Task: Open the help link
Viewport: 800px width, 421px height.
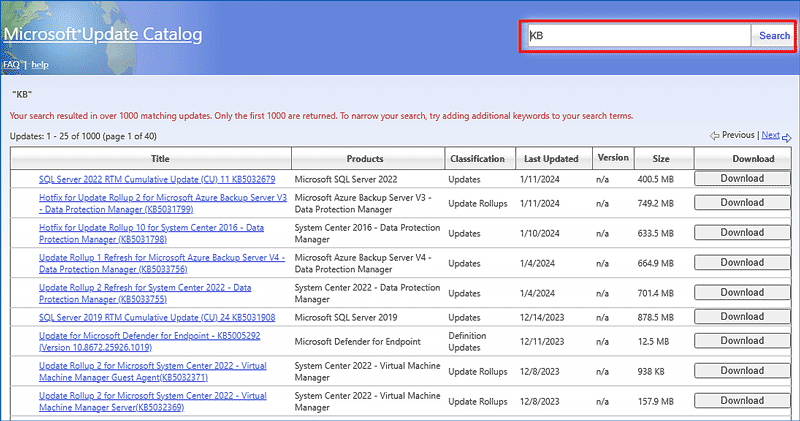Action: coord(40,65)
